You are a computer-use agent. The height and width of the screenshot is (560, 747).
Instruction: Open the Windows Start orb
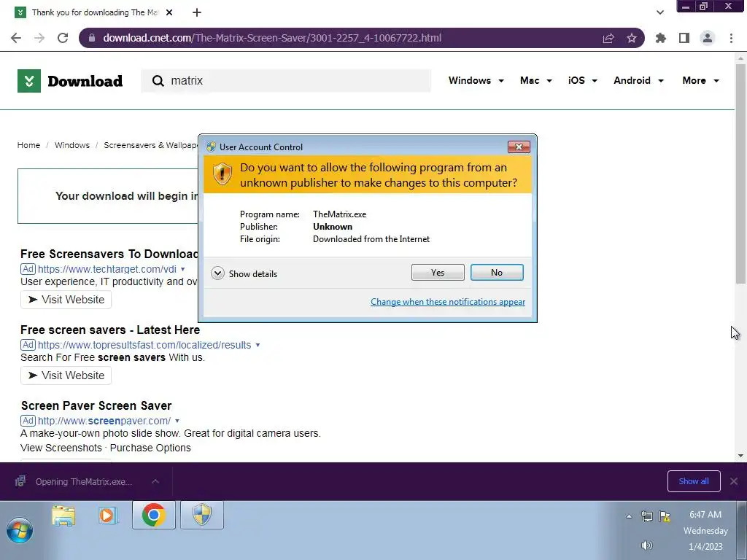(20, 530)
